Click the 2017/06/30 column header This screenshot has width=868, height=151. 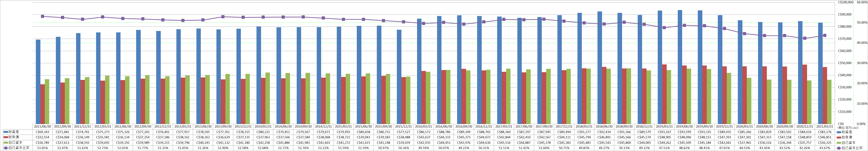pos(524,126)
